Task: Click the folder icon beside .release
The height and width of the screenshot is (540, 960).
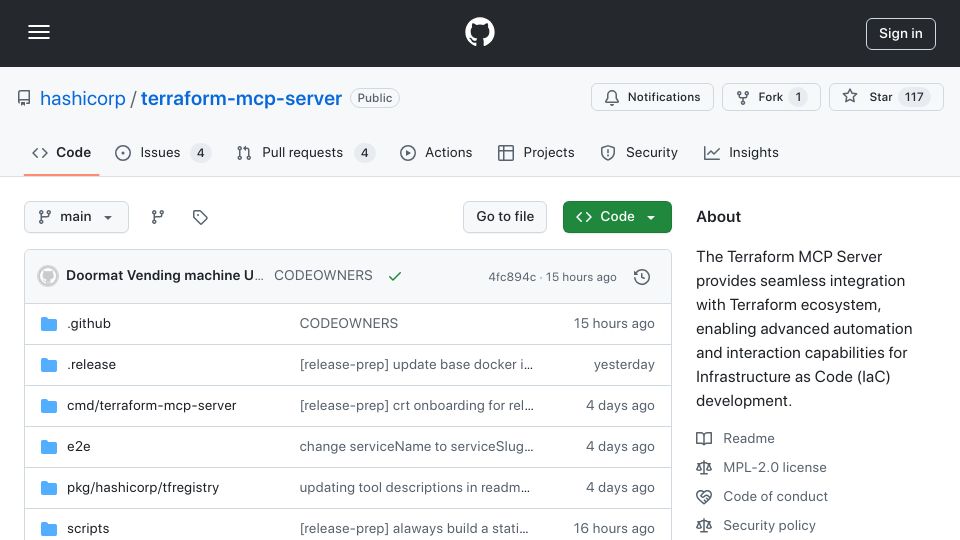Action: coord(49,364)
